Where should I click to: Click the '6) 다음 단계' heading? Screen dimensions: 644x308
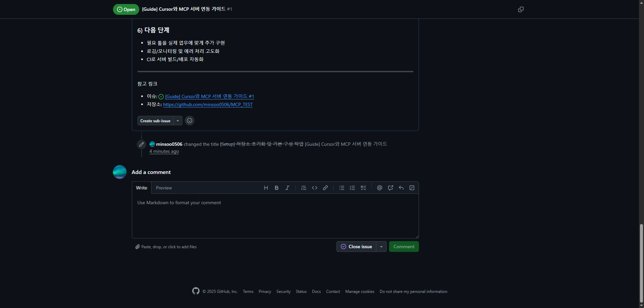pyautogui.click(x=153, y=30)
